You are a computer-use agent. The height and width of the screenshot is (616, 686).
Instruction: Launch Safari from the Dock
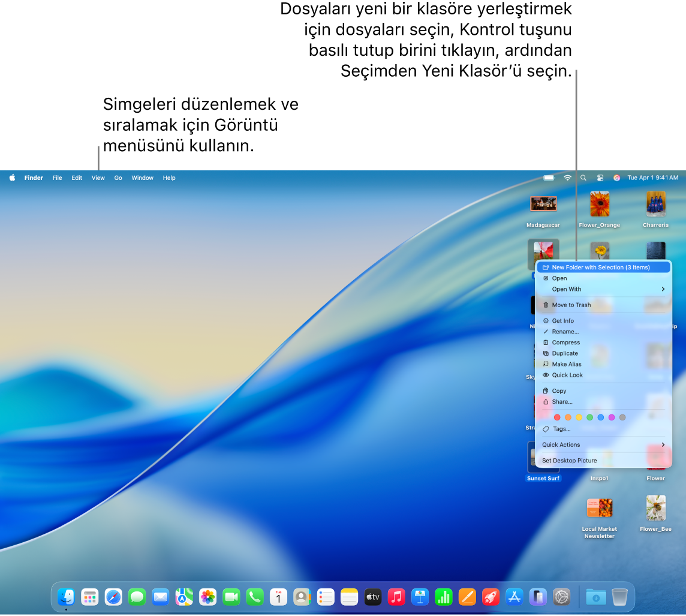pos(113,597)
